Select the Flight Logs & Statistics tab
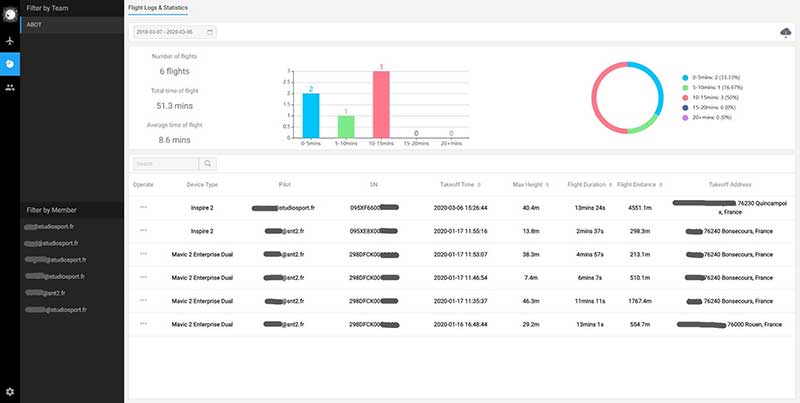Image resolution: width=800 pixels, height=403 pixels. [158, 8]
